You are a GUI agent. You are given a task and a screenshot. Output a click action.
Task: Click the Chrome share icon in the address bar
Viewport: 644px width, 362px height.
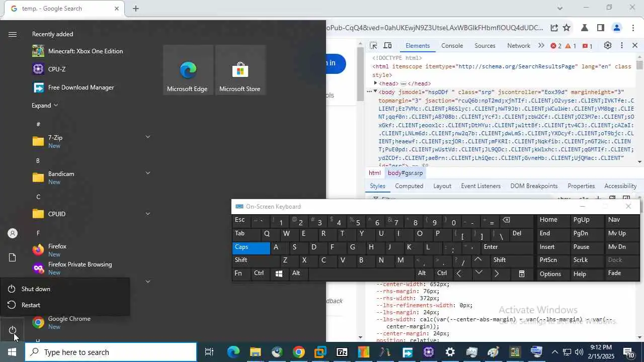tap(554, 28)
